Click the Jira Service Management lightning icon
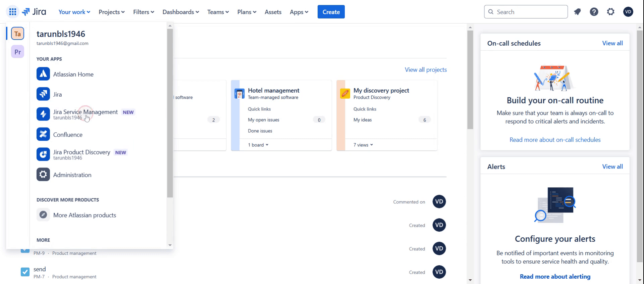Screen dimensions: 644x284 43,114
